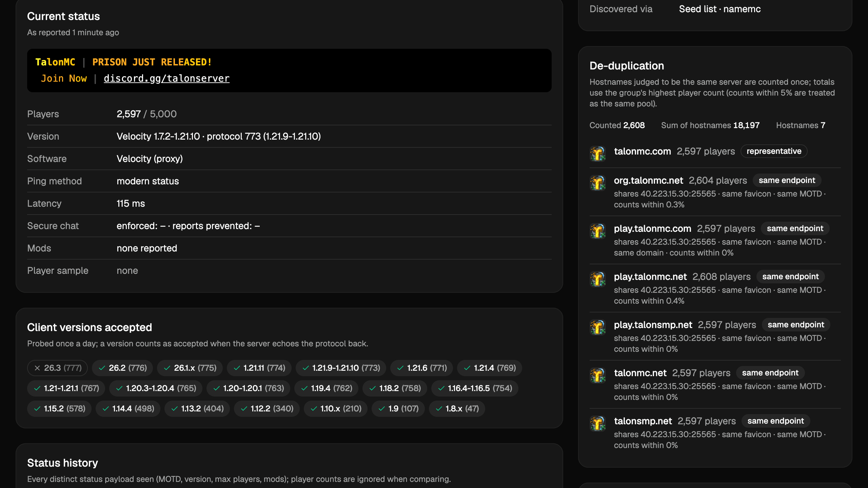Select the 1.12.2 (340) version chip
Screen dimensions: 868x488
pos(267,409)
